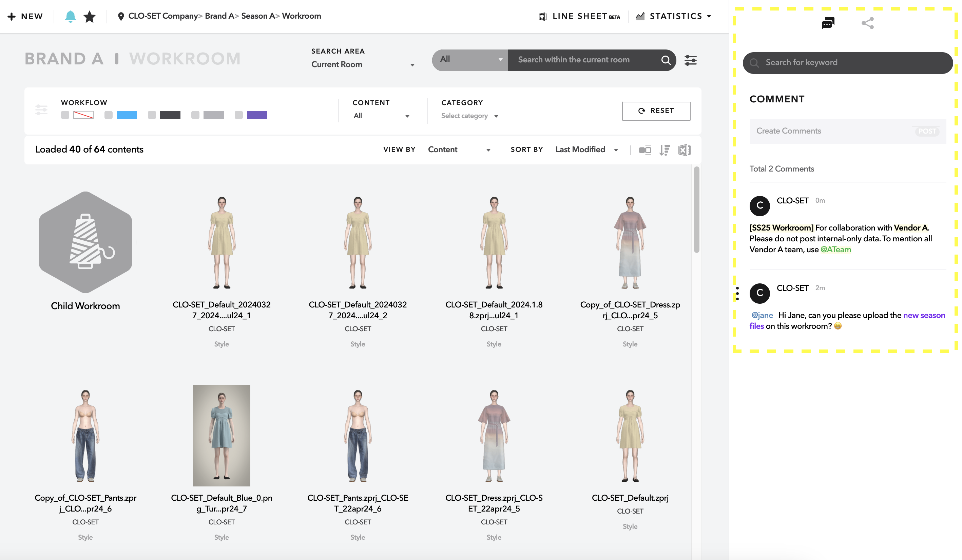Expand the Category selector dropdown

tap(468, 116)
